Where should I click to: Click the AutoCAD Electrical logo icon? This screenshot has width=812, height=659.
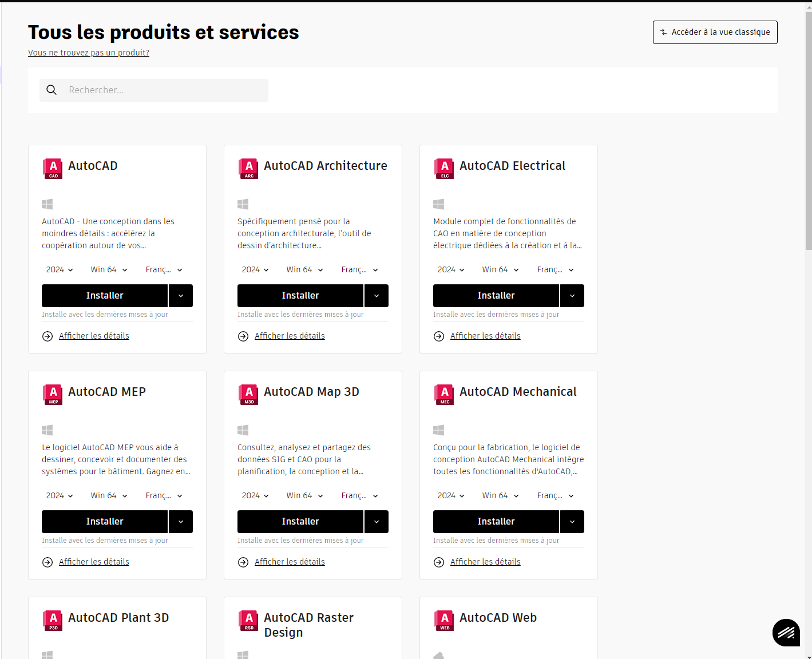click(444, 169)
